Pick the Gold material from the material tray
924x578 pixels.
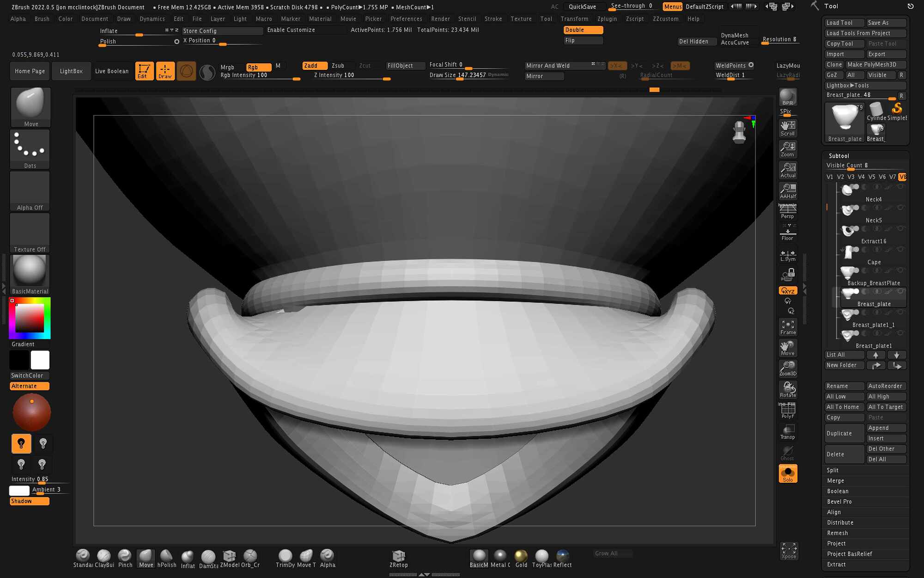(521, 556)
